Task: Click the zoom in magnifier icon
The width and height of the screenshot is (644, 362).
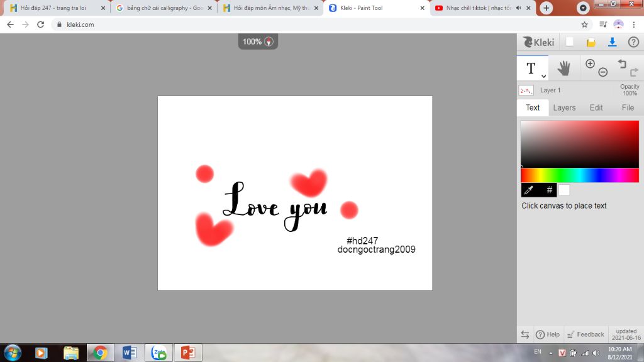Action: [590, 63]
